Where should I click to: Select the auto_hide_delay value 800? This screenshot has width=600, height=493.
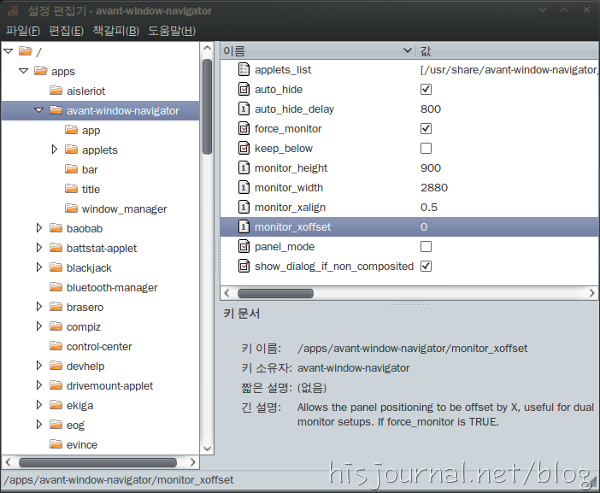coord(430,109)
